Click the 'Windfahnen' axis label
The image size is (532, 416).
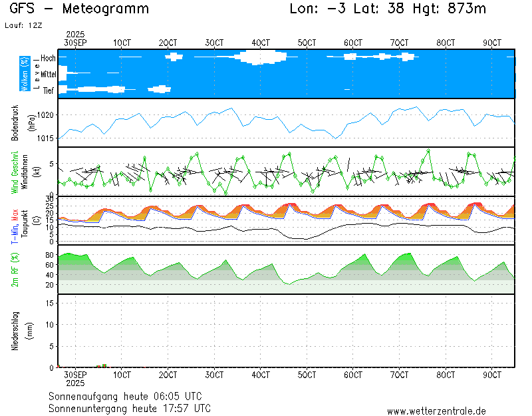[x=25, y=172]
